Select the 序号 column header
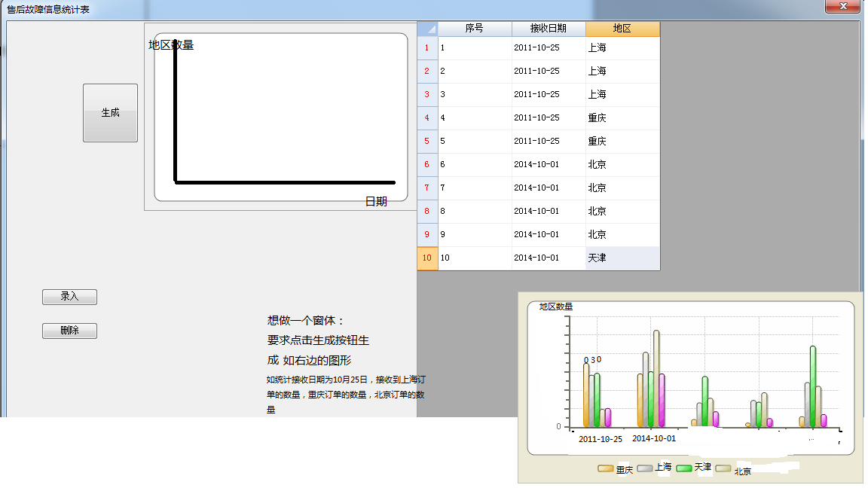 [474, 29]
